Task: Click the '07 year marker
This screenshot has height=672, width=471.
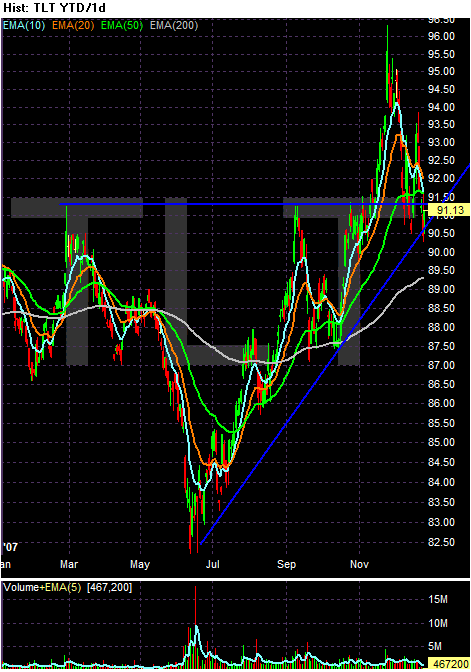Action: (x=10, y=547)
